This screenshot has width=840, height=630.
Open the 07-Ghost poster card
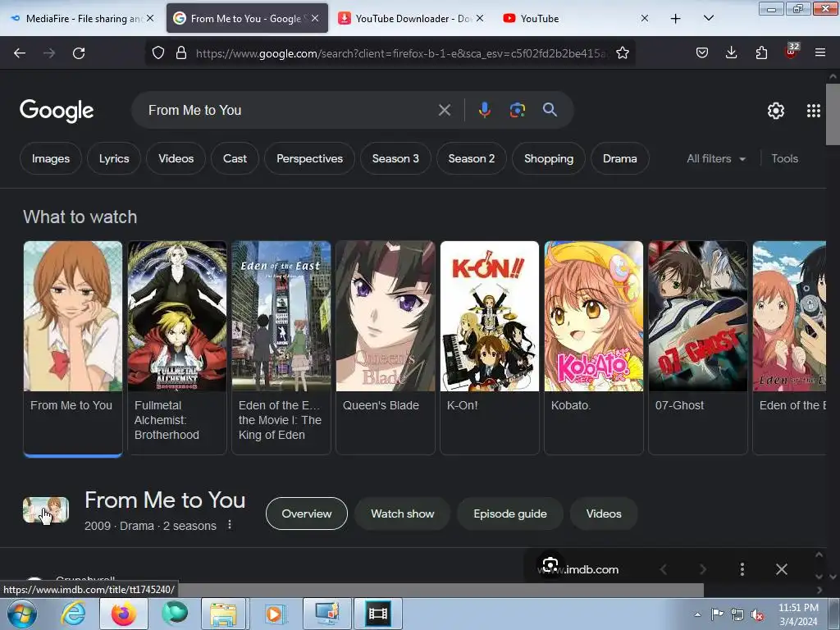click(697, 348)
